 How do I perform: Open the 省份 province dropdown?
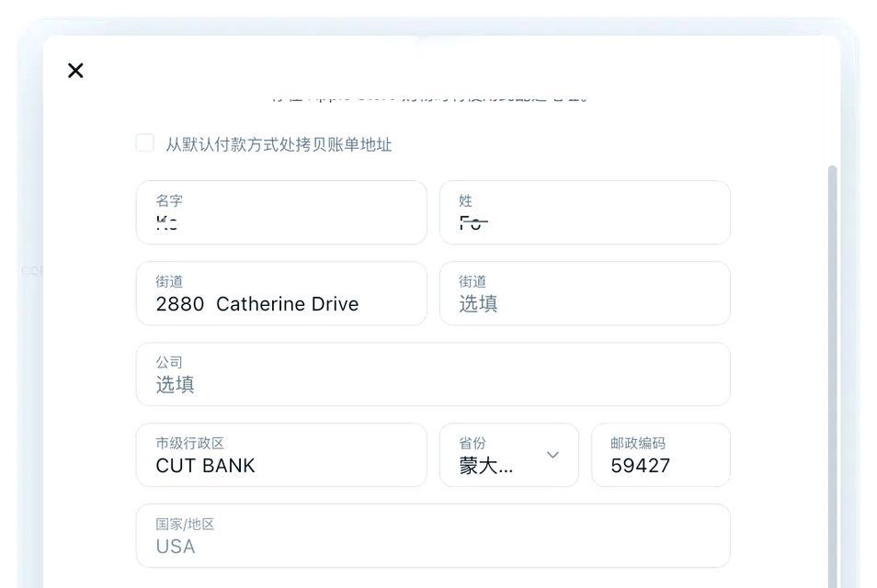[509, 455]
